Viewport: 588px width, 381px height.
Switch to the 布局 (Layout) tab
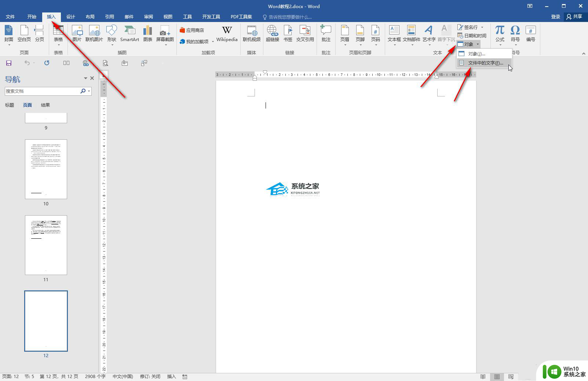point(90,17)
